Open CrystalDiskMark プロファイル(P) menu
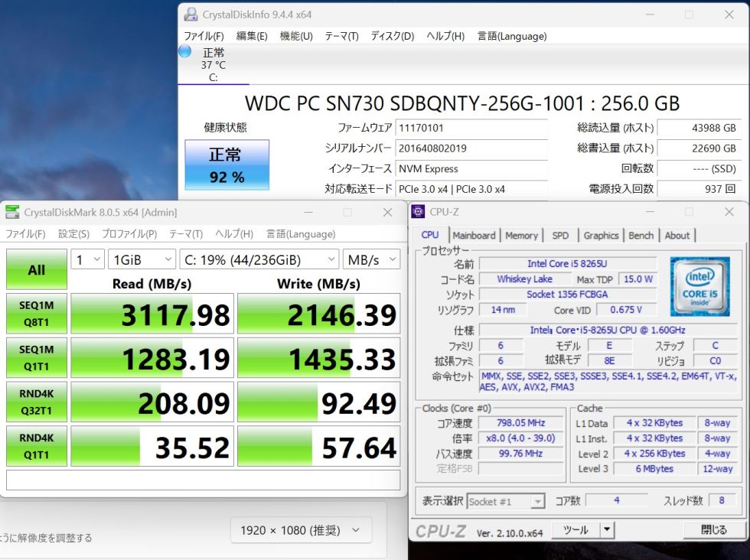 (129, 234)
